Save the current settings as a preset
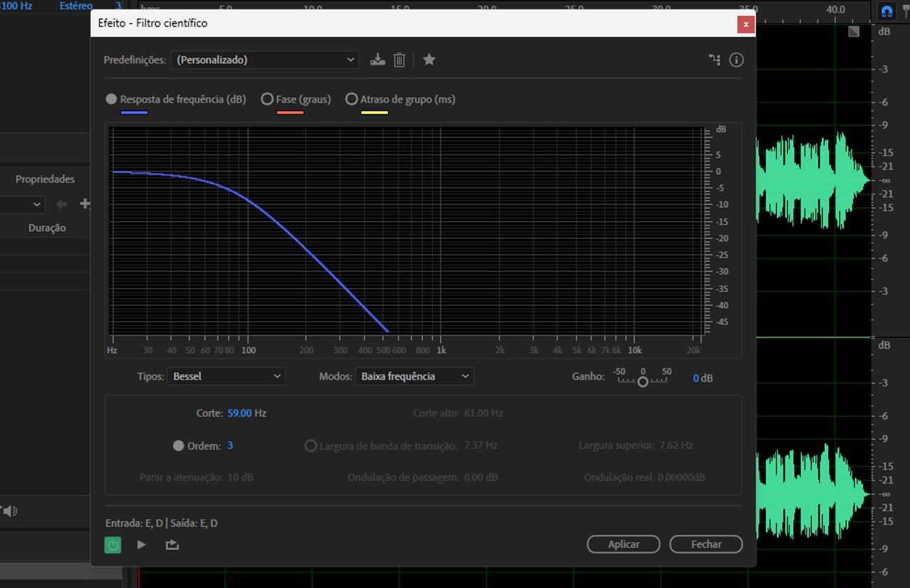Screen dimensions: 910x588 pos(378,59)
